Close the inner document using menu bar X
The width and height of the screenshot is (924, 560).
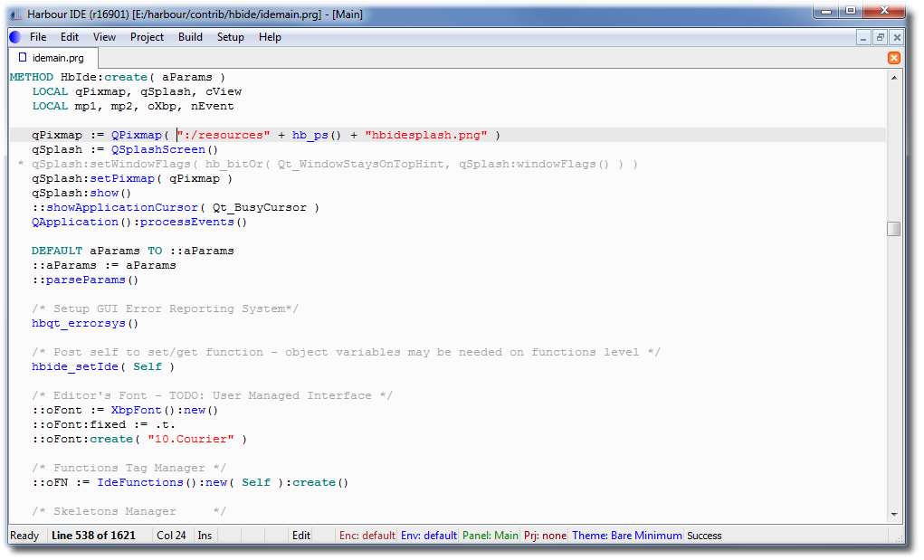[896, 37]
